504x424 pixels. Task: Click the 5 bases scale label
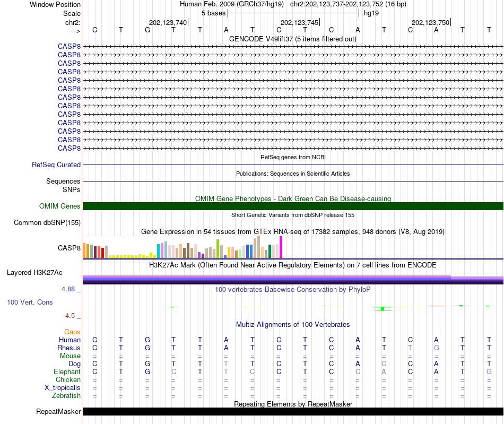pos(213,13)
